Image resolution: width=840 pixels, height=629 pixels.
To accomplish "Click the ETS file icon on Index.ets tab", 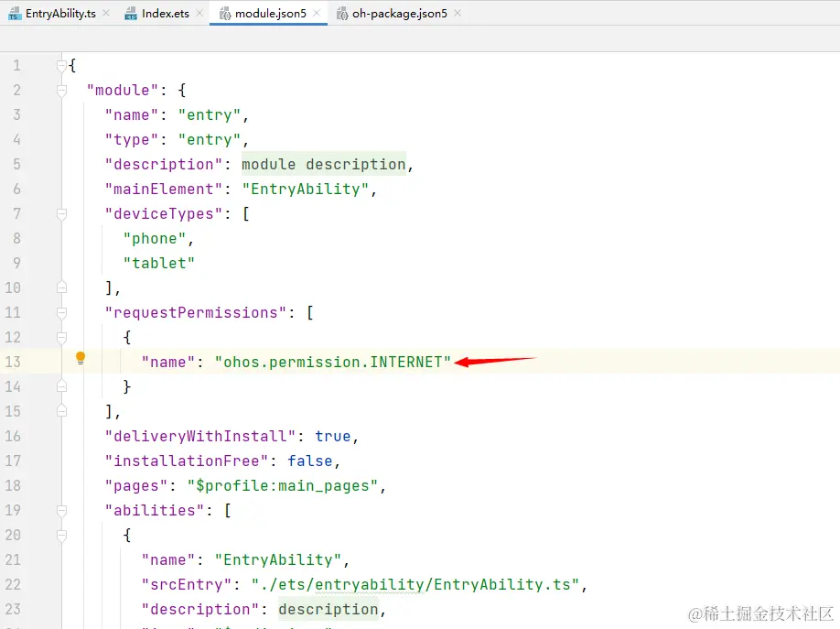I will coord(131,14).
